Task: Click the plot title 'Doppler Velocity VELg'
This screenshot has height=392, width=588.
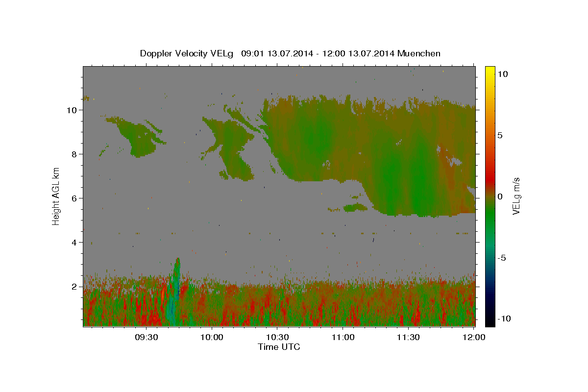Action: 188,53
